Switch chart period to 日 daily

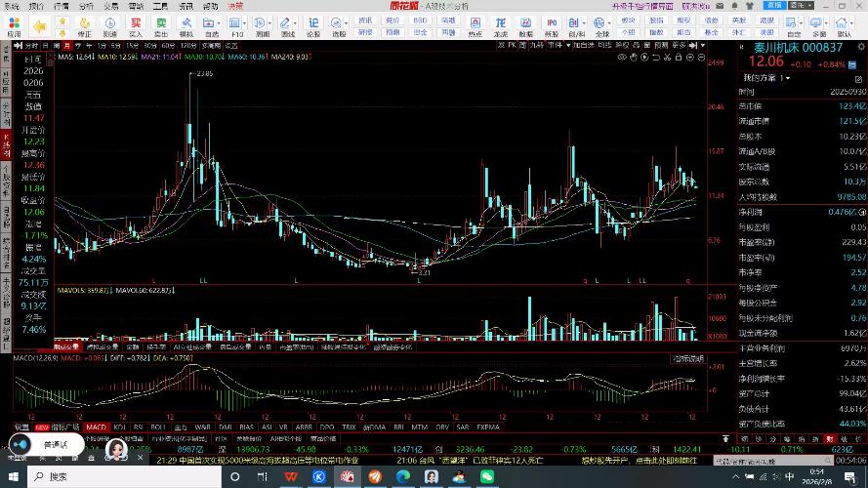[46, 46]
